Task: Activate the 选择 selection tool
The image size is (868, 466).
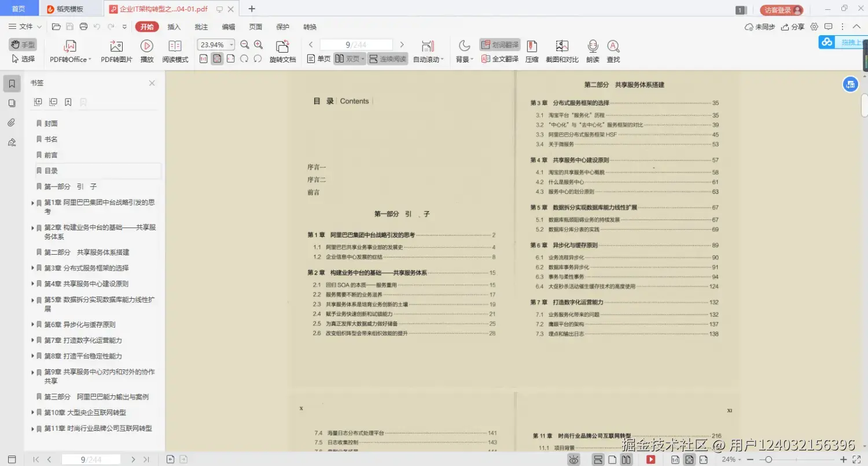Action: [x=23, y=59]
